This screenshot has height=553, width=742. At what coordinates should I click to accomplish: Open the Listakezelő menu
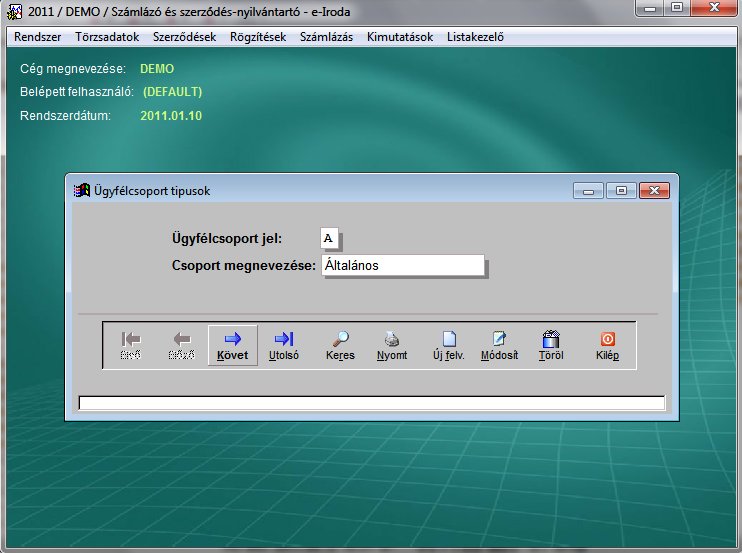(x=475, y=37)
